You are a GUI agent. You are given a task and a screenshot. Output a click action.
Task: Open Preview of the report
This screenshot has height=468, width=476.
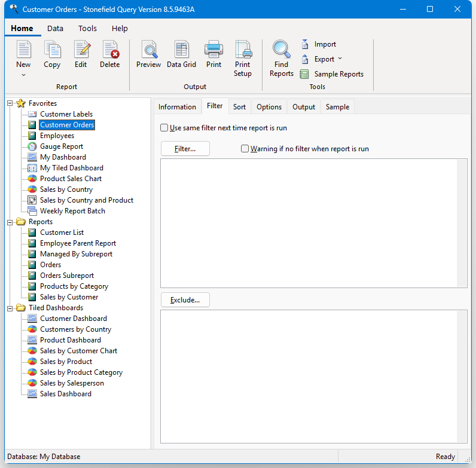(x=148, y=51)
